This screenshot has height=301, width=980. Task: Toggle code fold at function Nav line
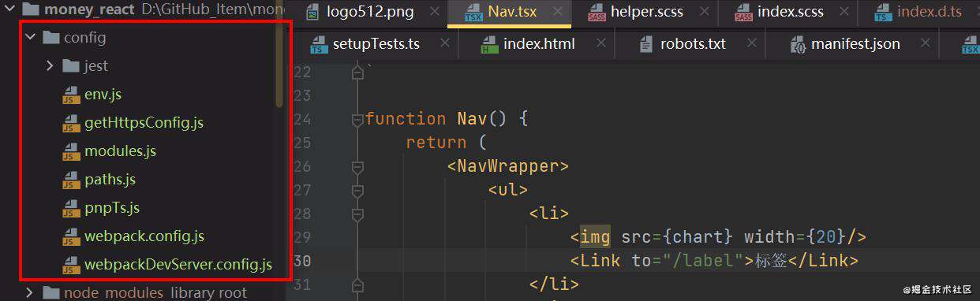click(357, 119)
